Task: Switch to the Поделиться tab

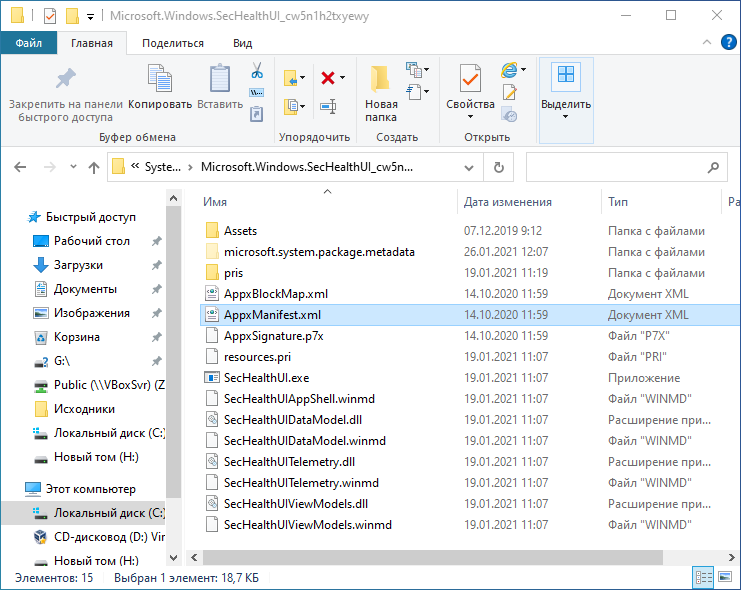Action: 172,43
